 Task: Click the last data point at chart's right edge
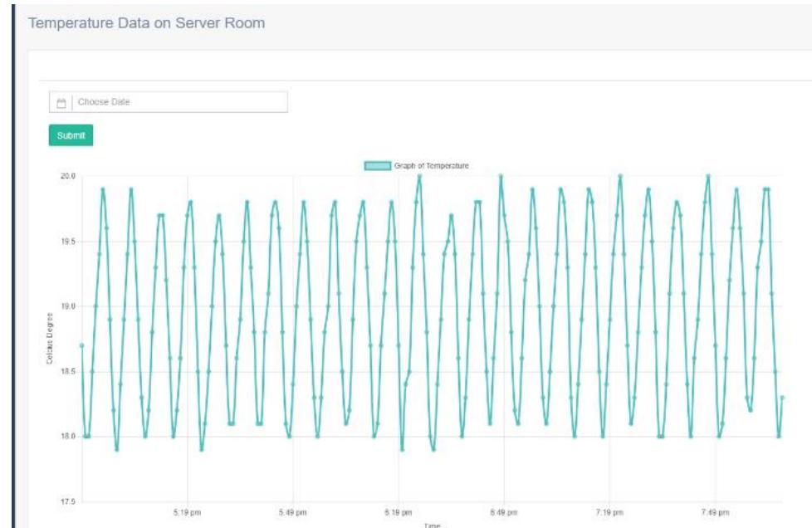coord(782,398)
